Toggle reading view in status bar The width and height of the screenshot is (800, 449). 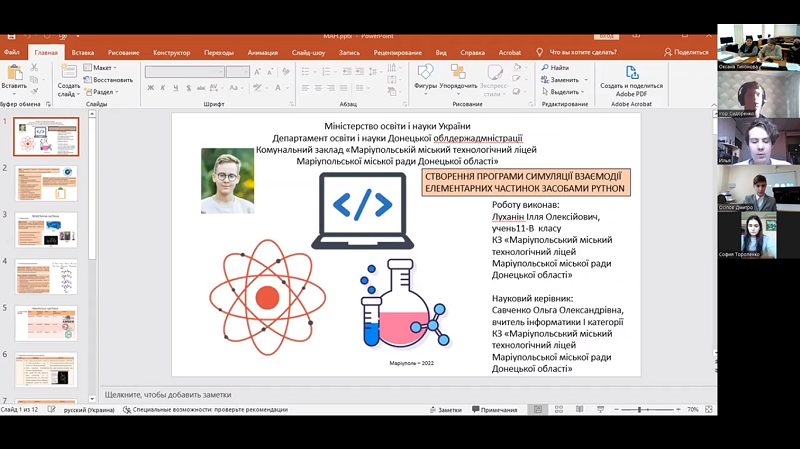580,409
